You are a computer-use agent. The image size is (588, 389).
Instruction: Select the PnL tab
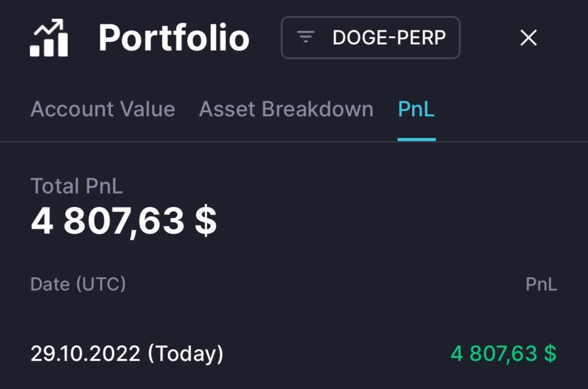pos(416,109)
